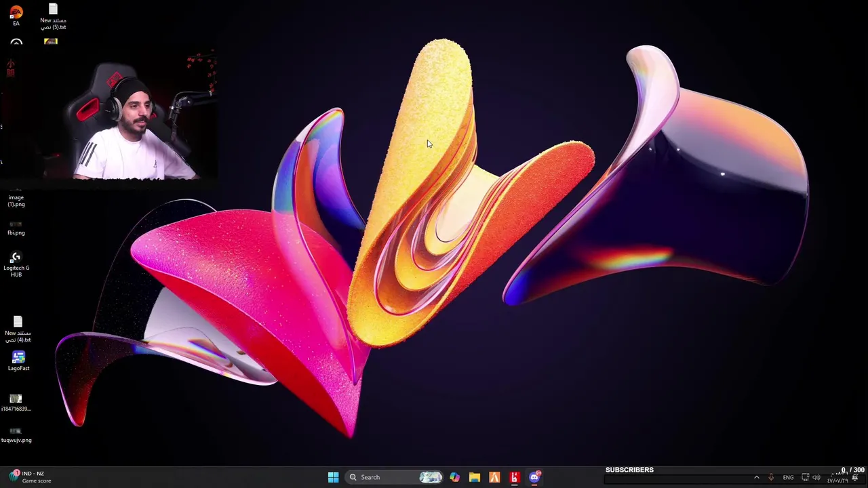Screen dimensions: 868x488
Task: Open the display icon next to ENG
Action: point(806,478)
